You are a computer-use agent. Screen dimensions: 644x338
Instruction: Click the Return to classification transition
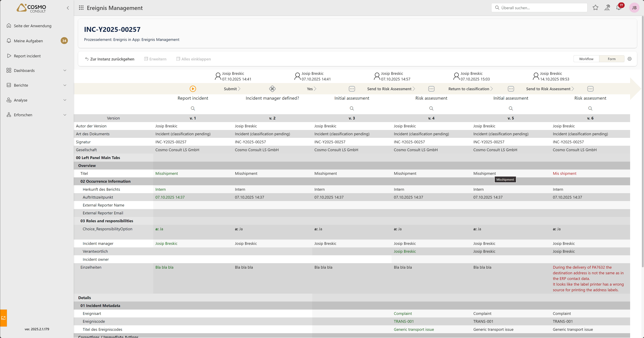[x=471, y=89]
